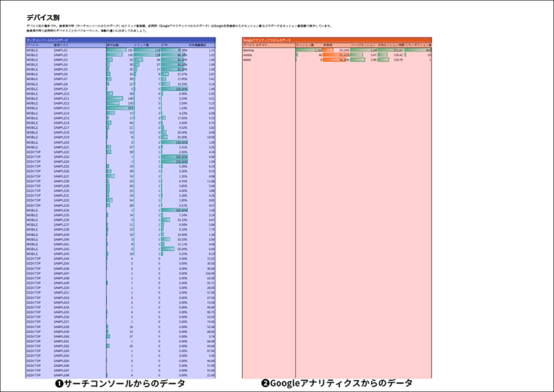554x392 pixels.
Task: Click the SAMPLE32 query cell
Action: point(62,200)
